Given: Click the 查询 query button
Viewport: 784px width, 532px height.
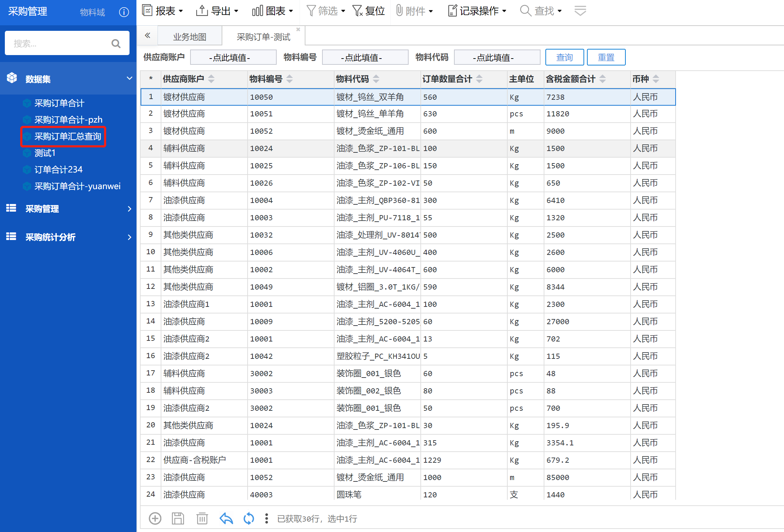Looking at the screenshot, I should point(564,57).
